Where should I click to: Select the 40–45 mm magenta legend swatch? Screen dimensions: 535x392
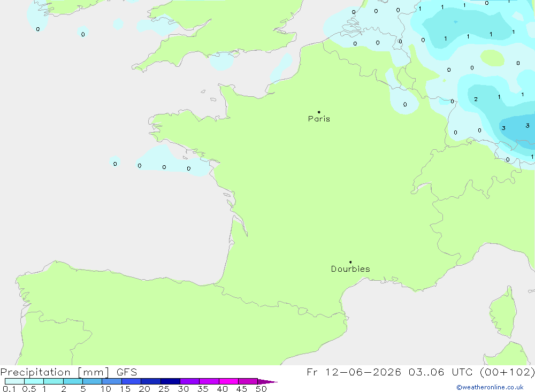[x=228, y=381]
